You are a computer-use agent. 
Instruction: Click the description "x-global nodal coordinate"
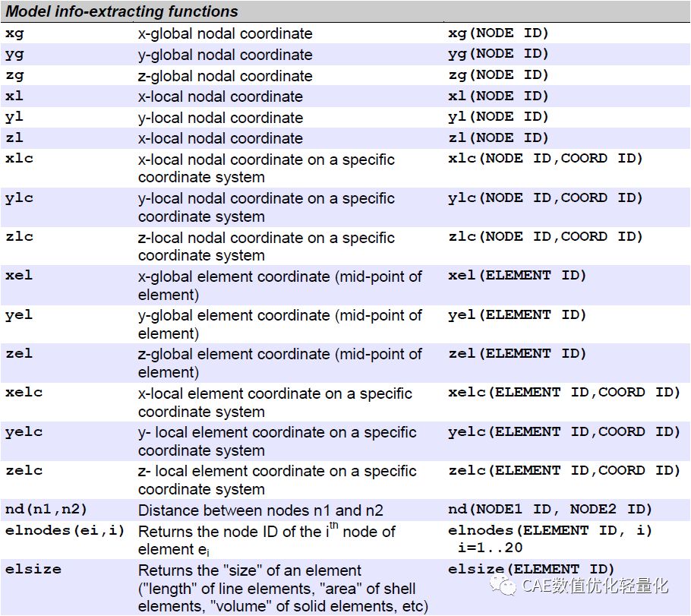(226, 33)
